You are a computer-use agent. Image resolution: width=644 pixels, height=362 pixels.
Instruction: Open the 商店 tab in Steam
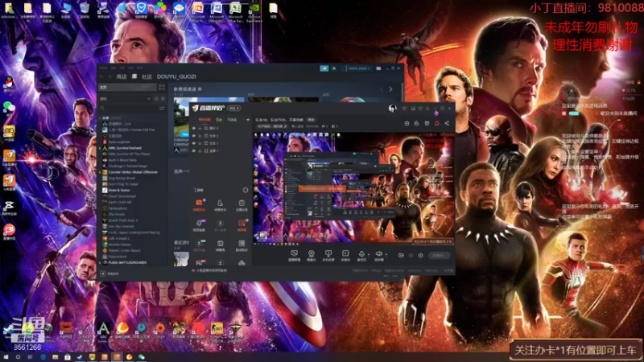(x=122, y=76)
